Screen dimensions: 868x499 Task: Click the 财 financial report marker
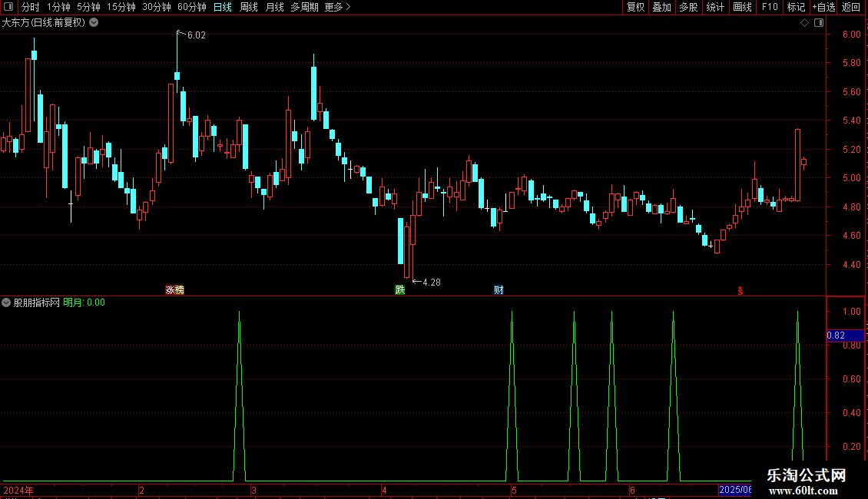coord(499,290)
